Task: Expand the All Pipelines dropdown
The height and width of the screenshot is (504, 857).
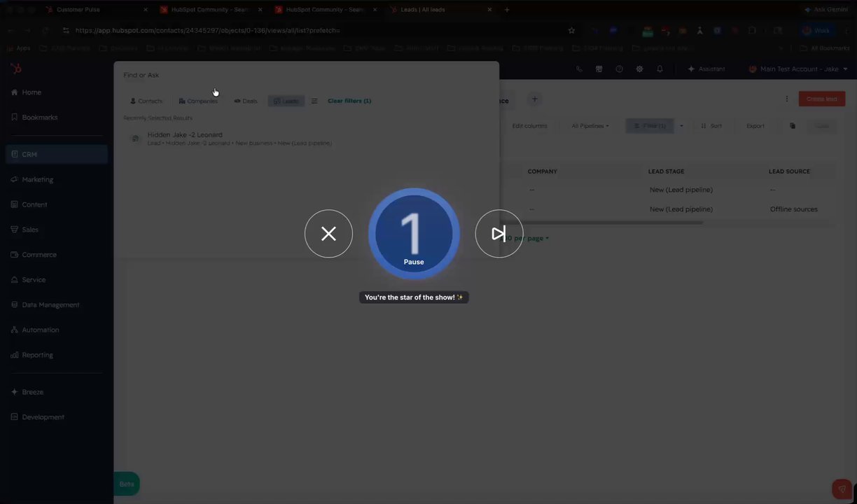Action: tap(590, 126)
